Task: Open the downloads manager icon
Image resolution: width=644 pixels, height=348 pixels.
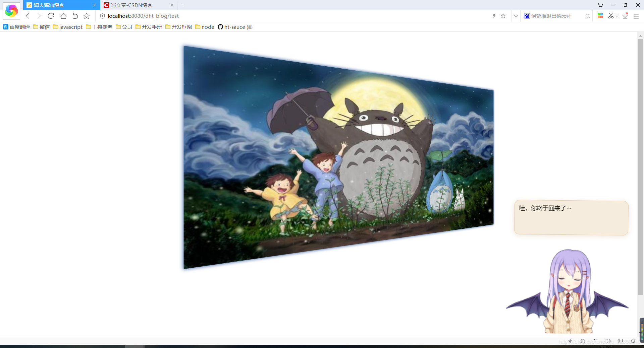Action: coord(625,16)
